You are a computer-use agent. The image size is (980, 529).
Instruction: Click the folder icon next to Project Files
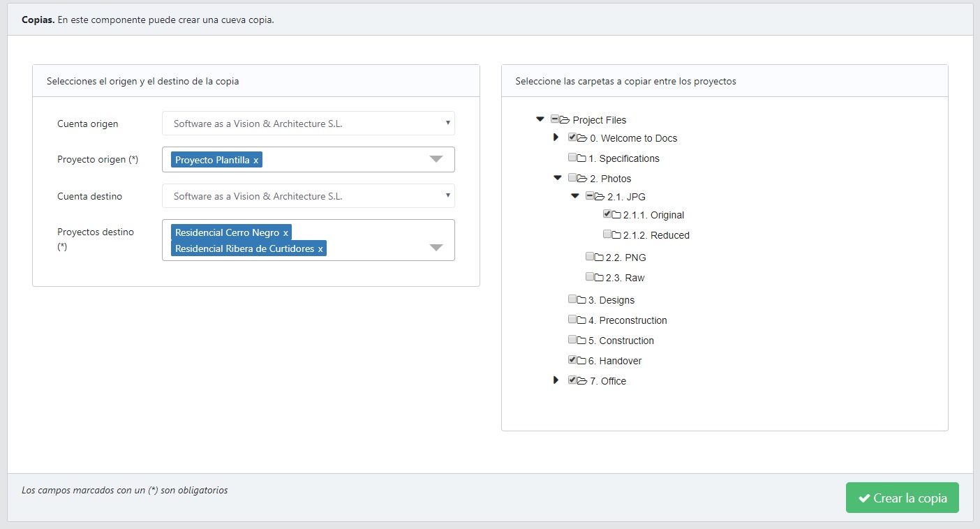[x=565, y=120]
